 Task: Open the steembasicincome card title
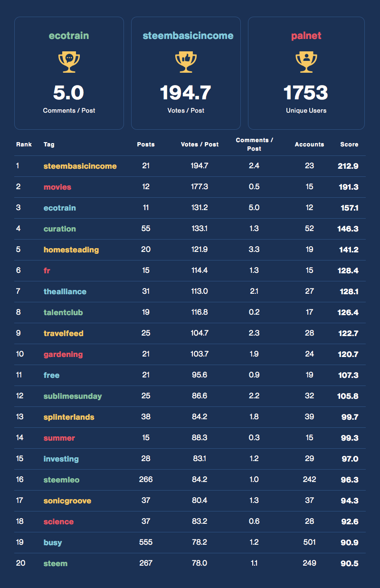(188, 36)
